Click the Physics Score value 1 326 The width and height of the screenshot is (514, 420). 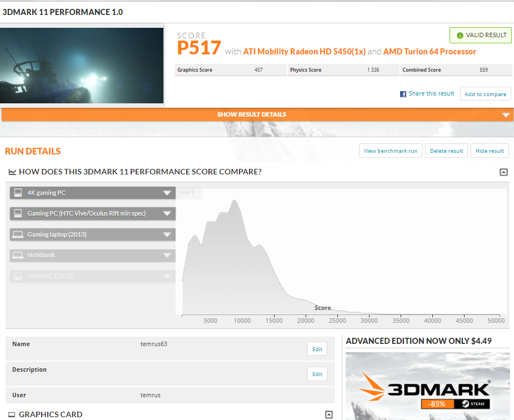373,70
